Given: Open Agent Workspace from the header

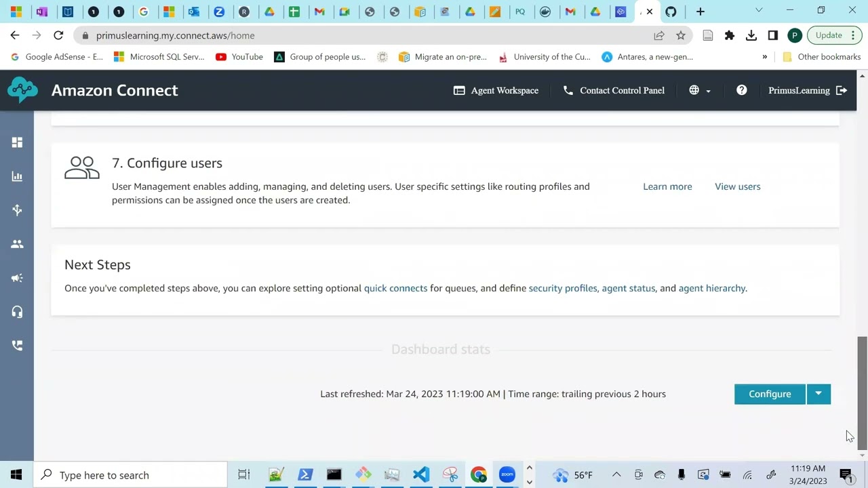Looking at the screenshot, I should pyautogui.click(x=496, y=90).
